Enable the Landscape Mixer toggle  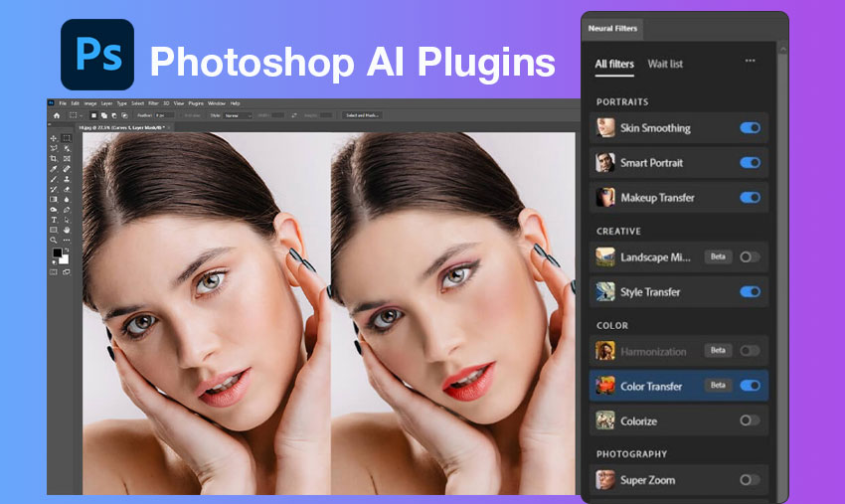tap(750, 256)
